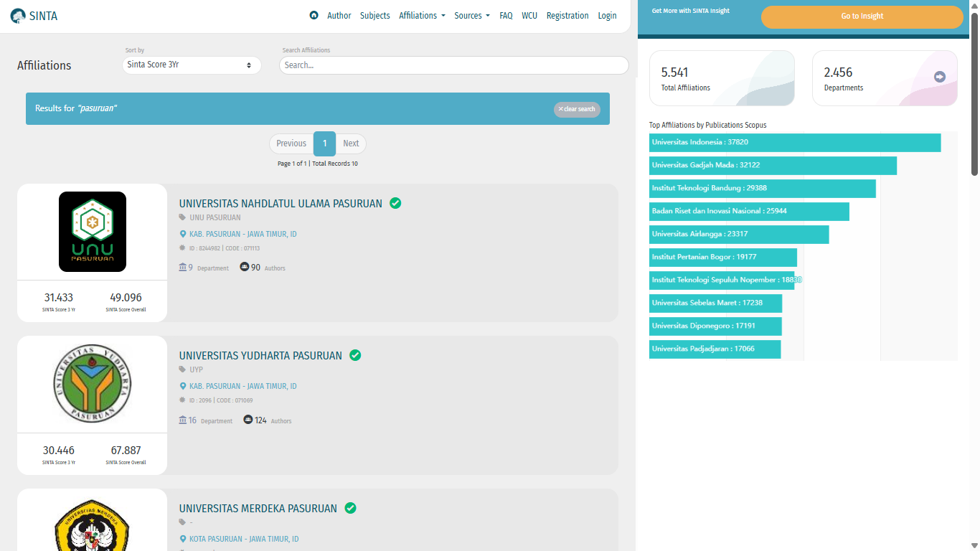The image size is (980, 551).
Task: Open the UNU Pasuruan logo thumbnail
Action: [93, 232]
